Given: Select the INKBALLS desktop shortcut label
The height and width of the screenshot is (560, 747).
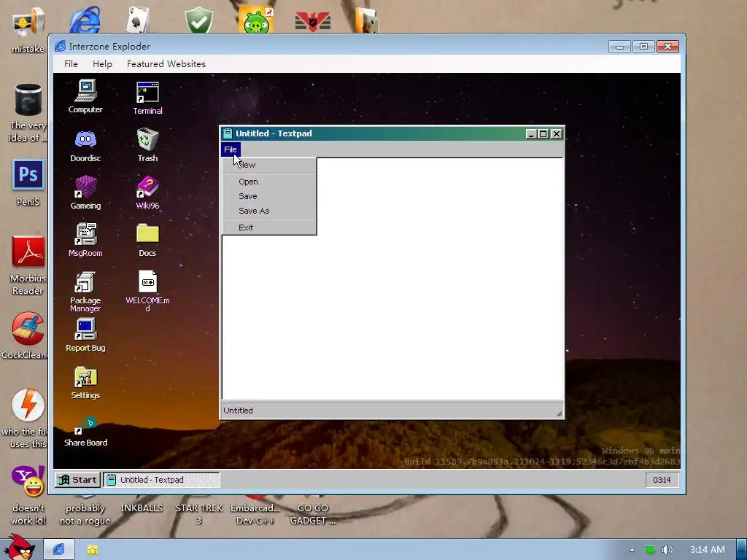Looking at the screenshot, I should (x=142, y=508).
